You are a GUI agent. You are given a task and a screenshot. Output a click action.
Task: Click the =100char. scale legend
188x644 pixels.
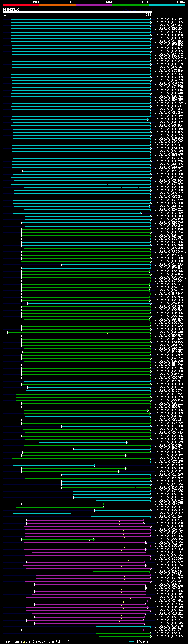(x=140, y=642)
